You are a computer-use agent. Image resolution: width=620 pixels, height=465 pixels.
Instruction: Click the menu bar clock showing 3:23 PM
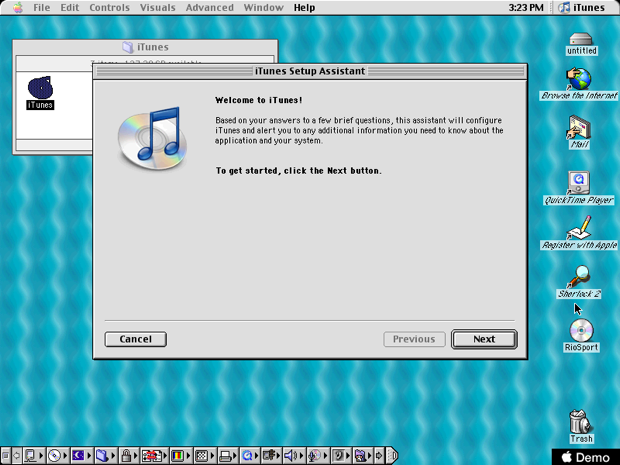tap(526, 8)
